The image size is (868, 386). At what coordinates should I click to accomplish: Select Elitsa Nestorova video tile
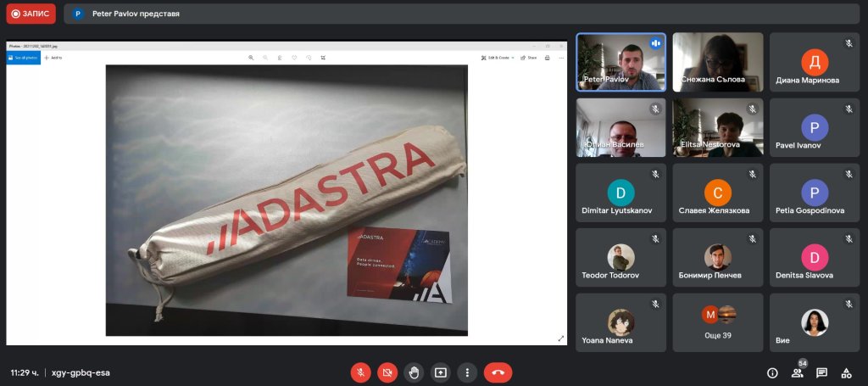click(718, 127)
